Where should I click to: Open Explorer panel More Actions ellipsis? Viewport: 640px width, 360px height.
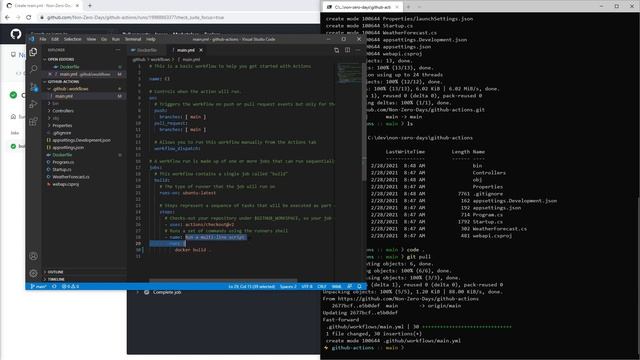pos(118,50)
